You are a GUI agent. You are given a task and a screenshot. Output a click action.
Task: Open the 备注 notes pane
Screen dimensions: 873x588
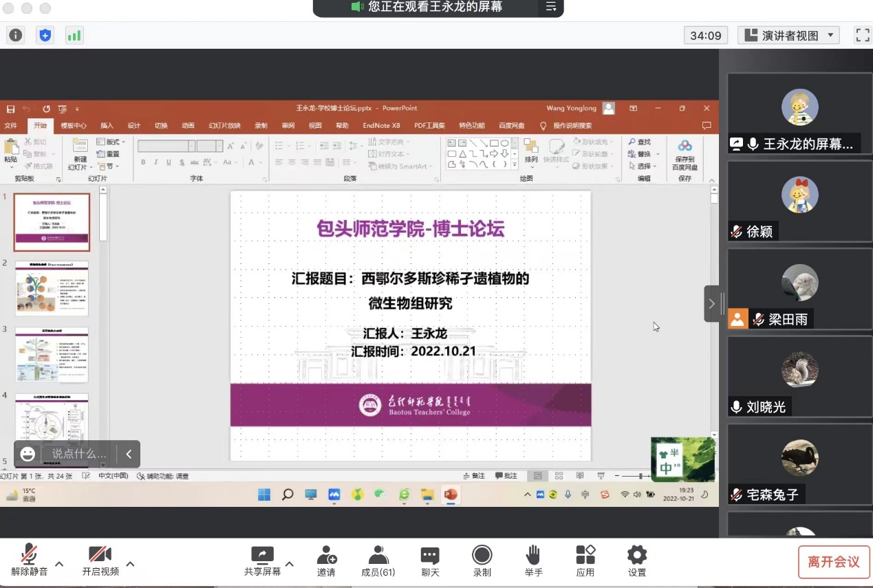point(475,475)
